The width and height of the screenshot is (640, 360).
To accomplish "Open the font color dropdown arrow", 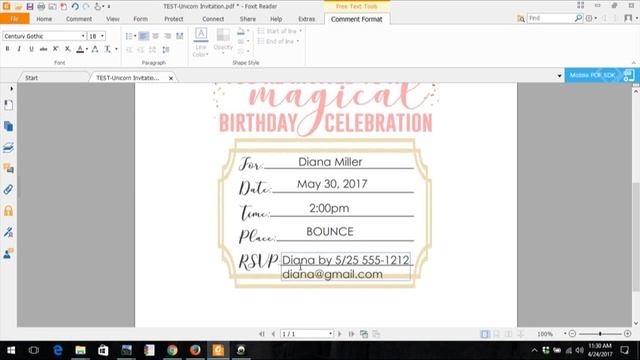I will click(x=87, y=49).
